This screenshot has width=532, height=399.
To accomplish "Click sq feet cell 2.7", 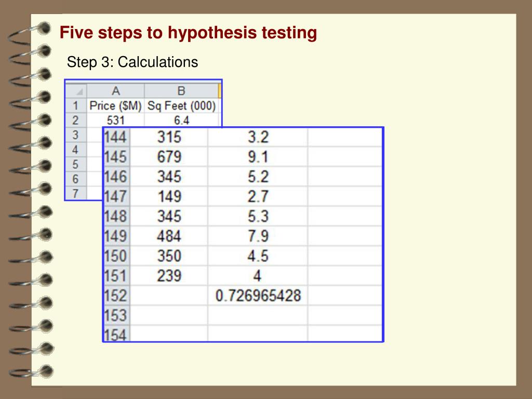I will tap(258, 196).
